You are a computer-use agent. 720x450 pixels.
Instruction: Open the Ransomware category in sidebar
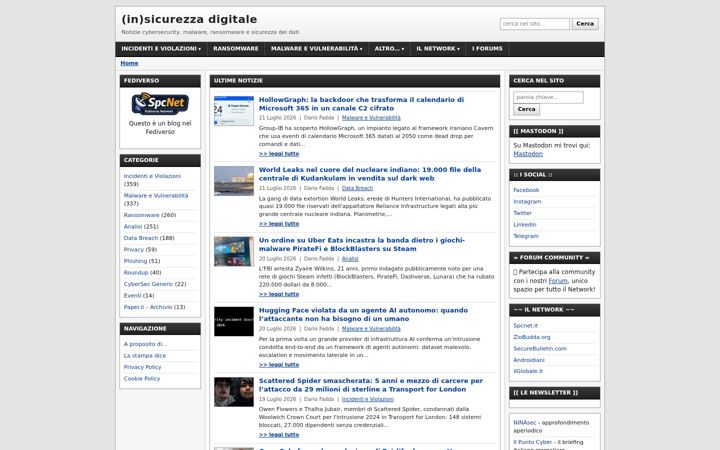[x=141, y=215]
